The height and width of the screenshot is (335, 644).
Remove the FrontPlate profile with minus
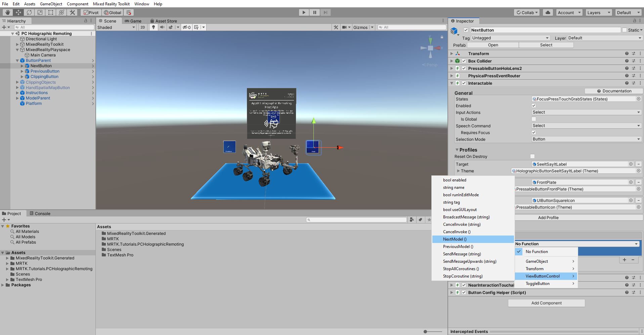[639, 182]
